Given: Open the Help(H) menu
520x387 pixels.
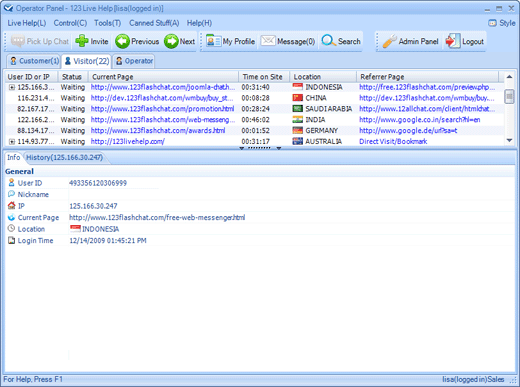Looking at the screenshot, I should click(199, 23).
